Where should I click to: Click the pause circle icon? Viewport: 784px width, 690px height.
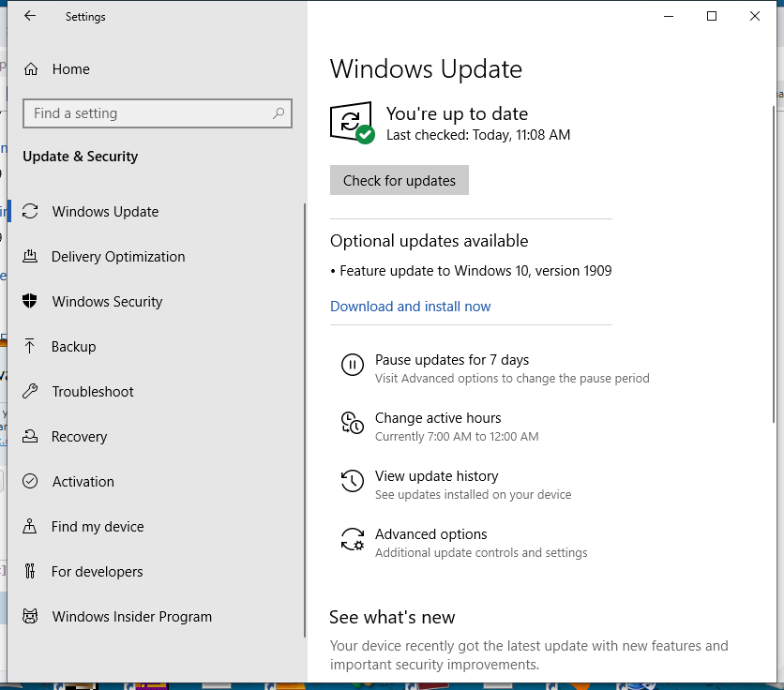pyautogui.click(x=353, y=365)
